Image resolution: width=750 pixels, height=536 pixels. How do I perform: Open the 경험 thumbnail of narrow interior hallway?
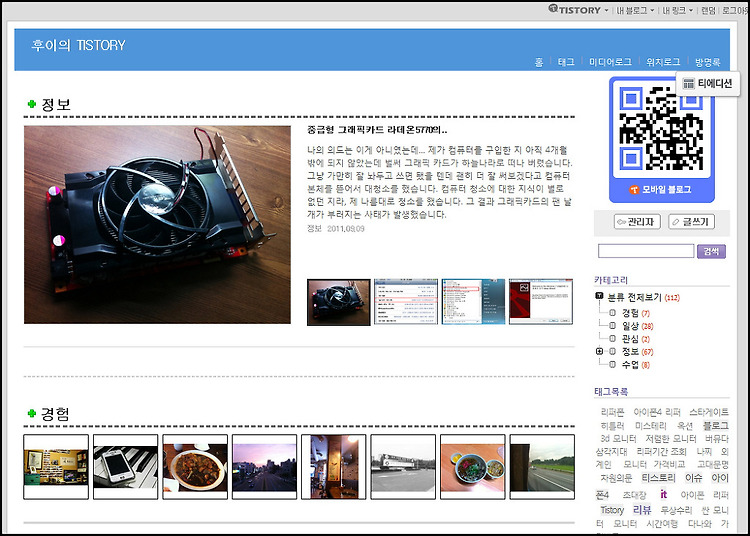click(334, 467)
